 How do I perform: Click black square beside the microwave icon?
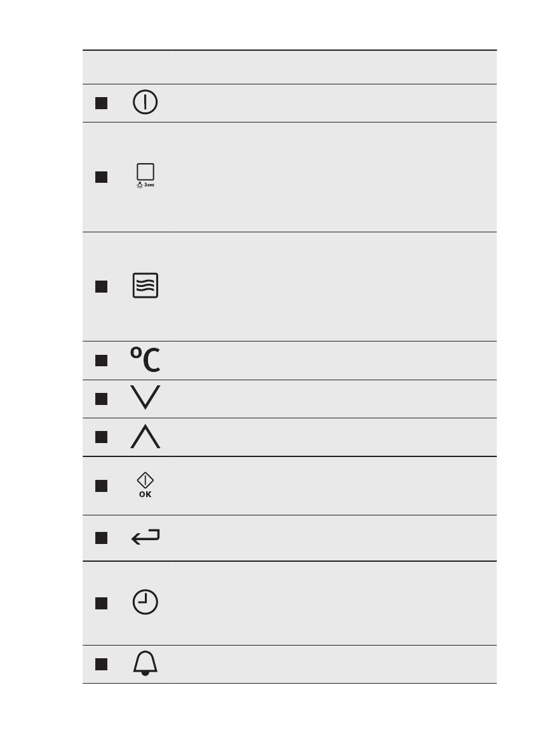(100, 286)
